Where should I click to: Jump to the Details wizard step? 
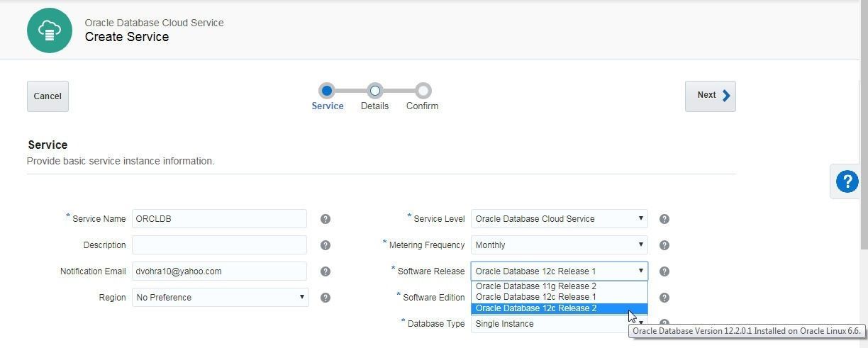374,91
